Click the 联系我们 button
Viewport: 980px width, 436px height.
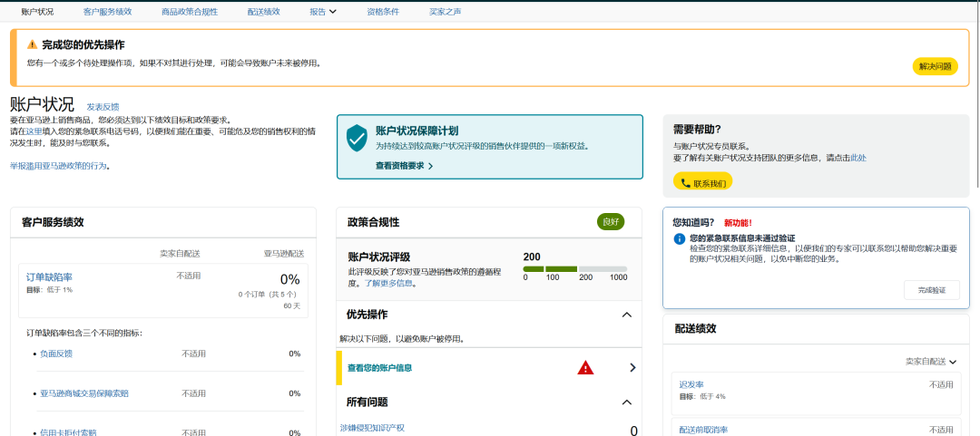tap(702, 183)
